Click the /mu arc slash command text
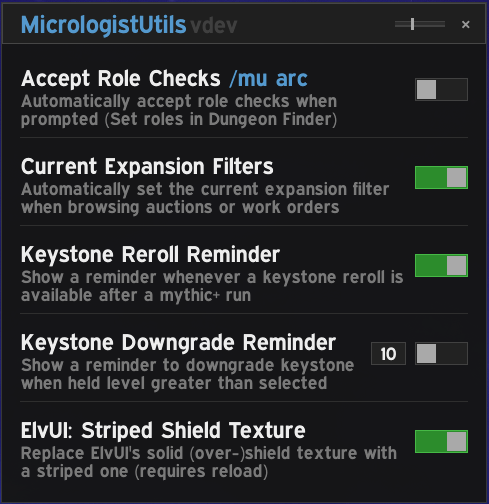This screenshot has width=489, height=504. point(268,79)
